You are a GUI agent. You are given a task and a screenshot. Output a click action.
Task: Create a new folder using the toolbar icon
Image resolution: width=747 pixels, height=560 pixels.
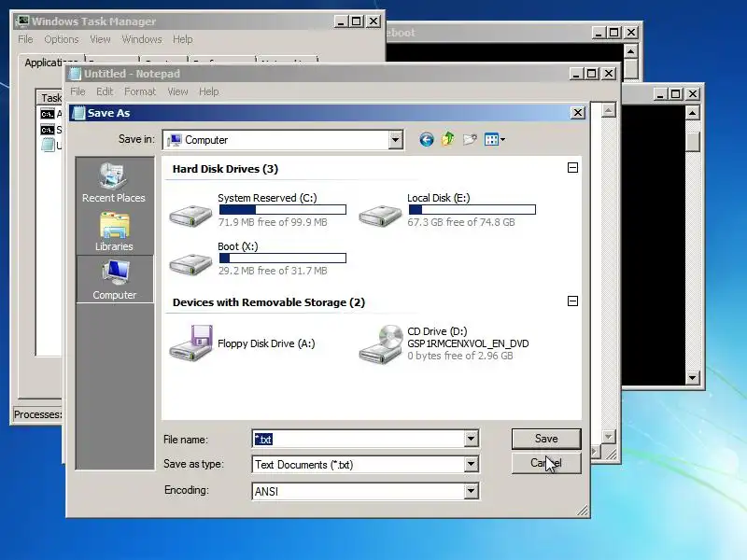tap(470, 139)
